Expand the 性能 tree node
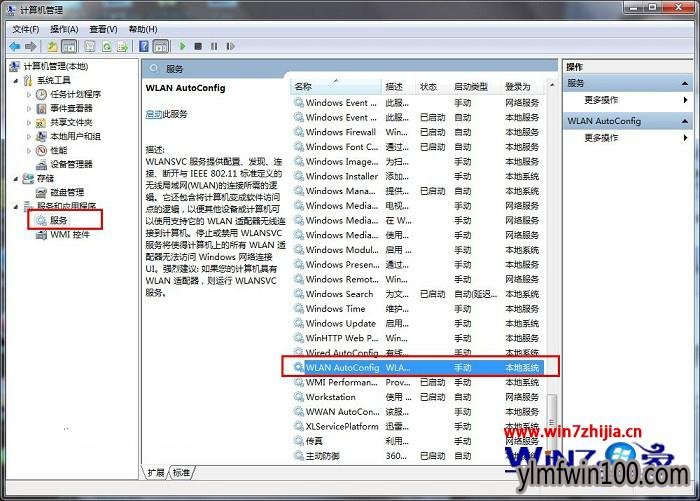This screenshot has height=501, width=700. [29, 150]
